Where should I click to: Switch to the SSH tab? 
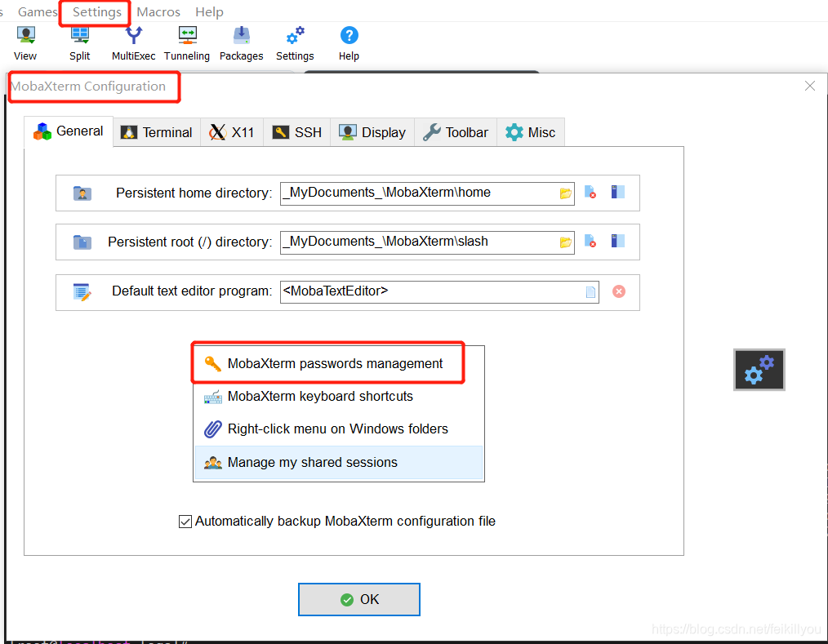point(296,132)
